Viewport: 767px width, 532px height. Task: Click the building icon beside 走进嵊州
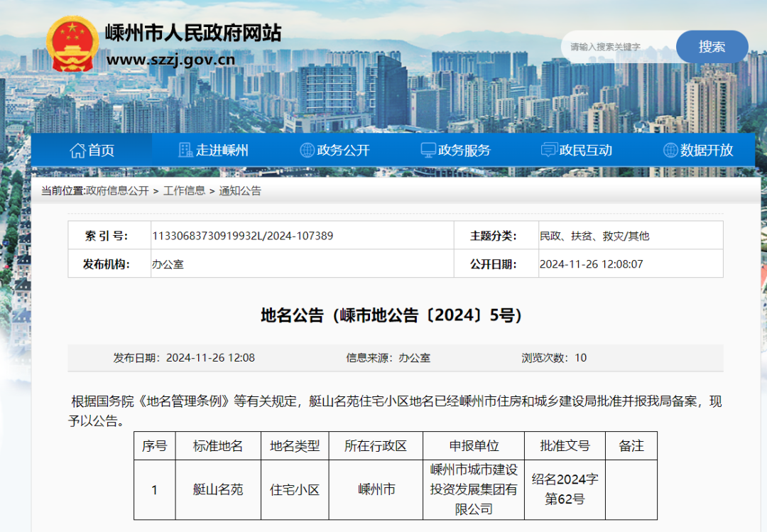tap(185, 151)
